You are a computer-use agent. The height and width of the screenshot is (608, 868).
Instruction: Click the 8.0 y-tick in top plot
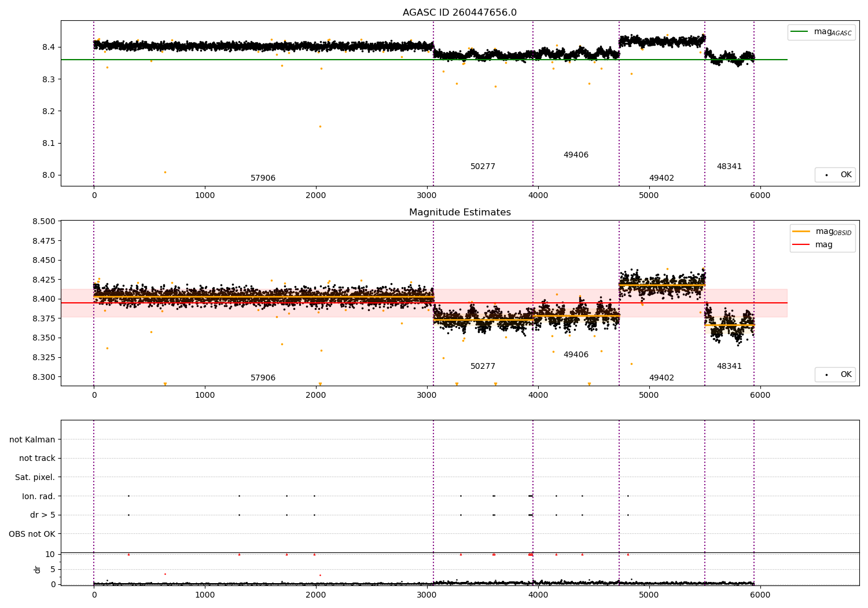pos(49,175)
